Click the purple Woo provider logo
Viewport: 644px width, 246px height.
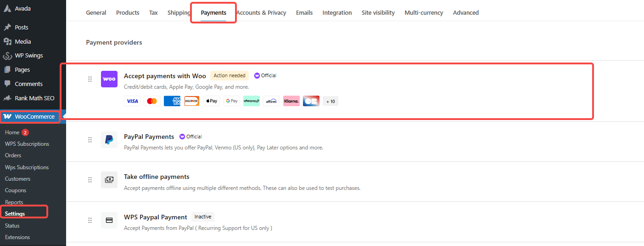(109, 79)
